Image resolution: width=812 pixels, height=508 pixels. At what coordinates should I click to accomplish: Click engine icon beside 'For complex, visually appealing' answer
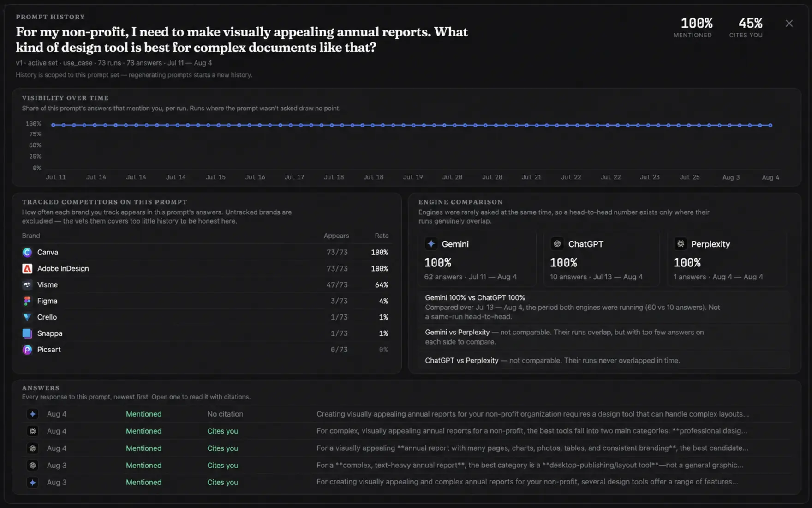point(32,431)
